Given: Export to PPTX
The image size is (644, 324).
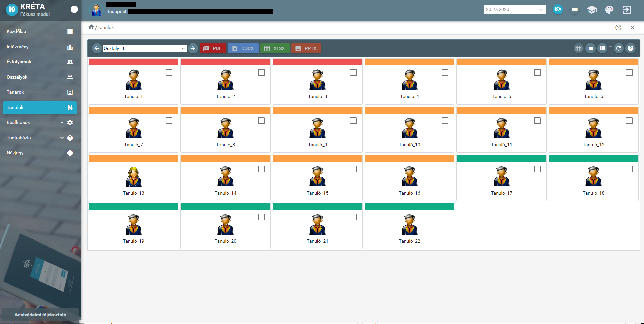Looking at the screenshot, I should (x=306, y=48).
